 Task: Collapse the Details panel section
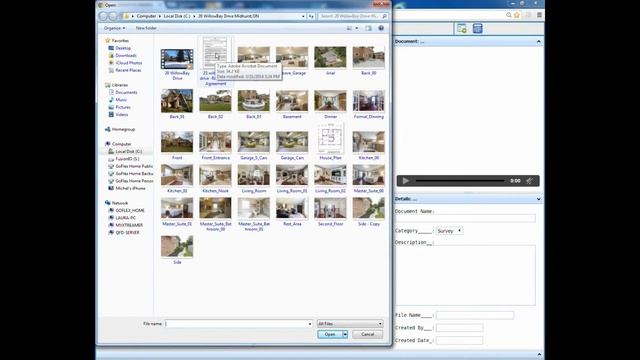[538, 199]
